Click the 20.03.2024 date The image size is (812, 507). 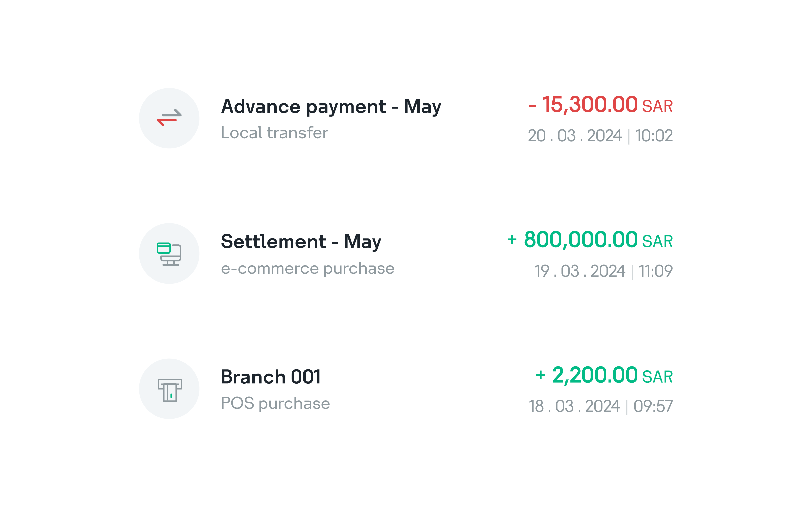click(x=575, y=136)
